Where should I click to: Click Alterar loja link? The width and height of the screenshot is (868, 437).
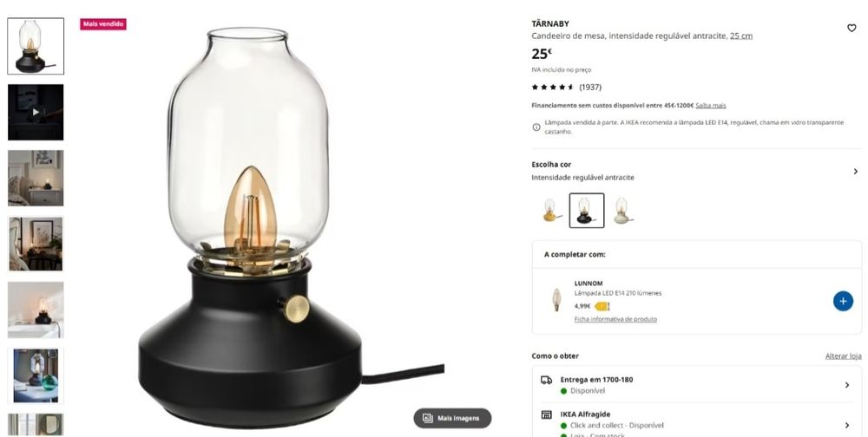[843, 356]
